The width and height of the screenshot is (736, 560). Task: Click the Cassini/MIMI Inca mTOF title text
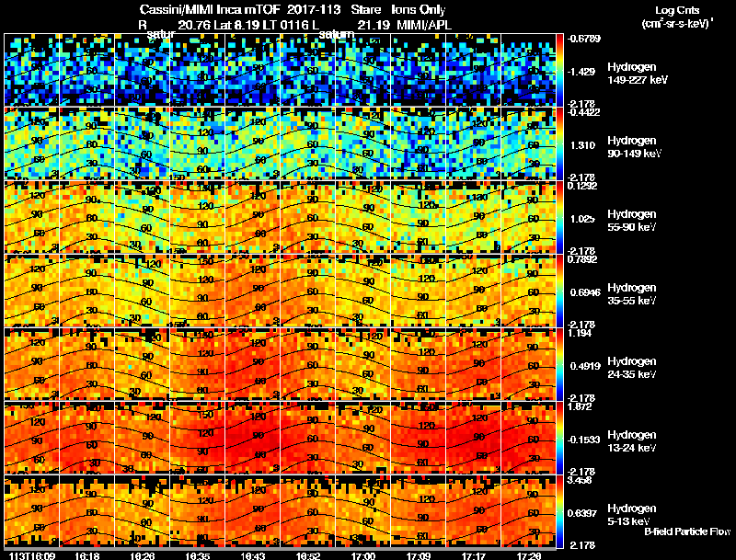point(210,9)
